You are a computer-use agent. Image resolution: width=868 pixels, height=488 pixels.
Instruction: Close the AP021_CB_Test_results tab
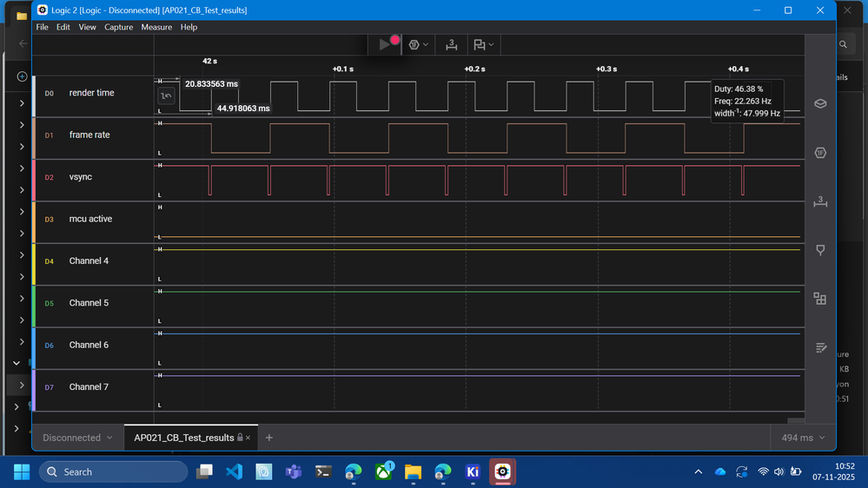click(248, 438)
